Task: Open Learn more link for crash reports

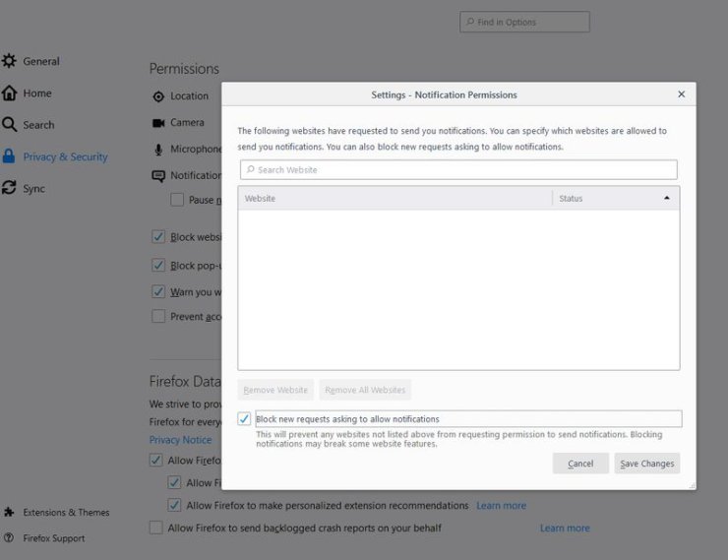Action: click(x=565, y=528)
